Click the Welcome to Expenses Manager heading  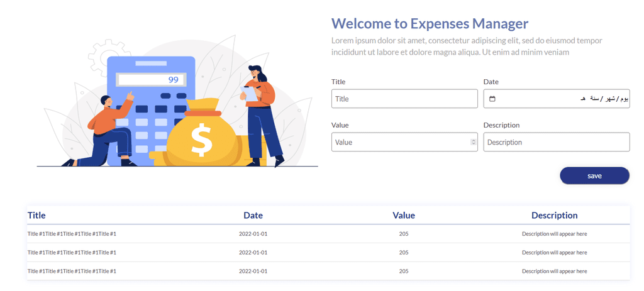pyautogui.click(x=430, y=23)
